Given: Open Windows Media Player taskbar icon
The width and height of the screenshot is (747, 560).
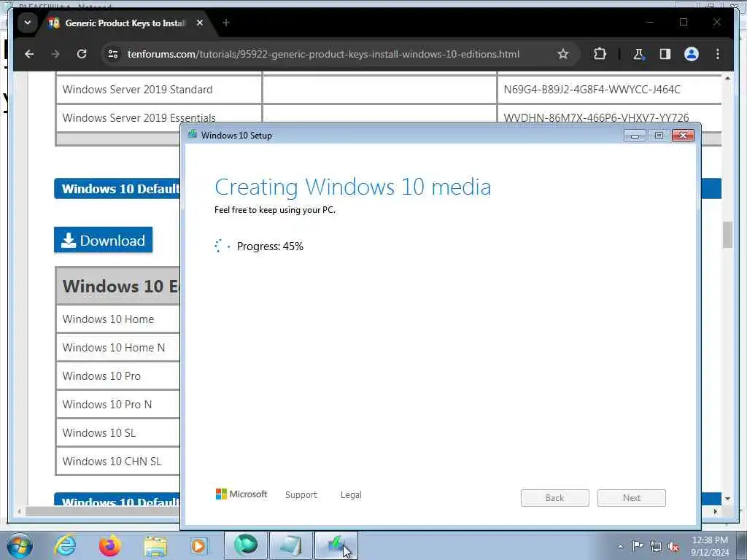Looking at the screenshot, I should [x=199, y=545].
